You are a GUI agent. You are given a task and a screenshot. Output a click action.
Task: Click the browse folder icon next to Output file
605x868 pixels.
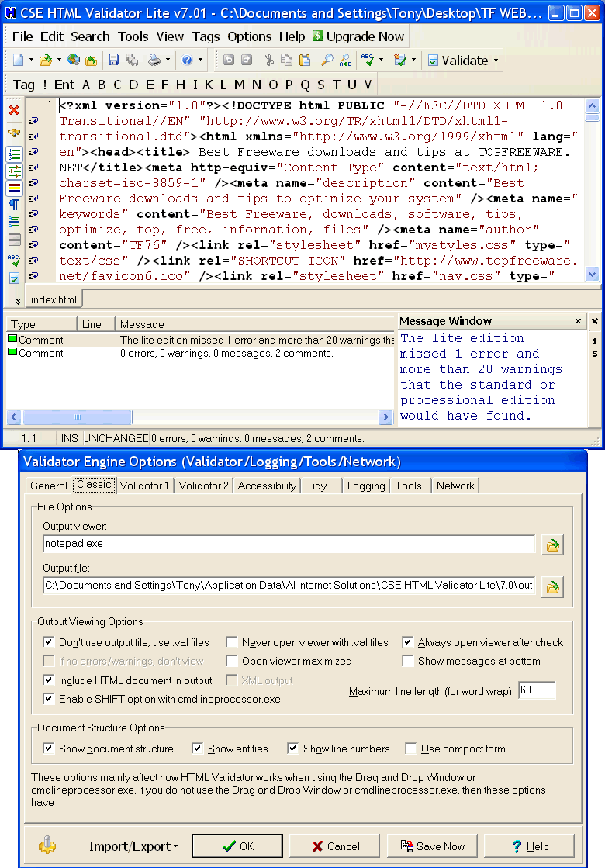(552, 586)
